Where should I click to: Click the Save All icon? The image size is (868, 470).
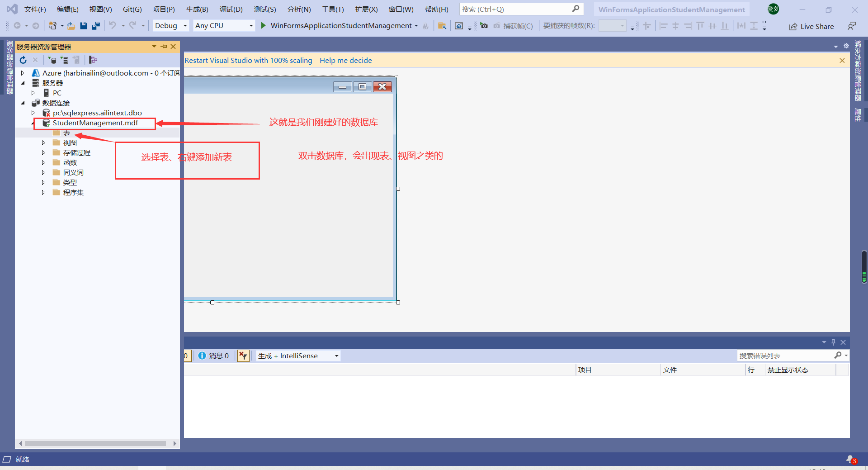click(95, 25)
